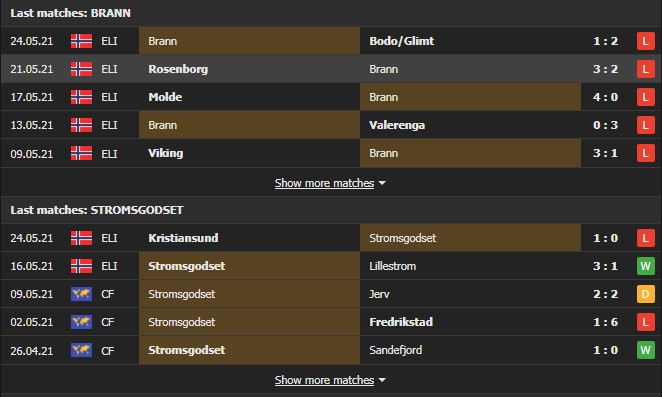The image size is (662, 397).
Task: Open the Bodo/Glimt team link
Action: [x=402, y=41]
